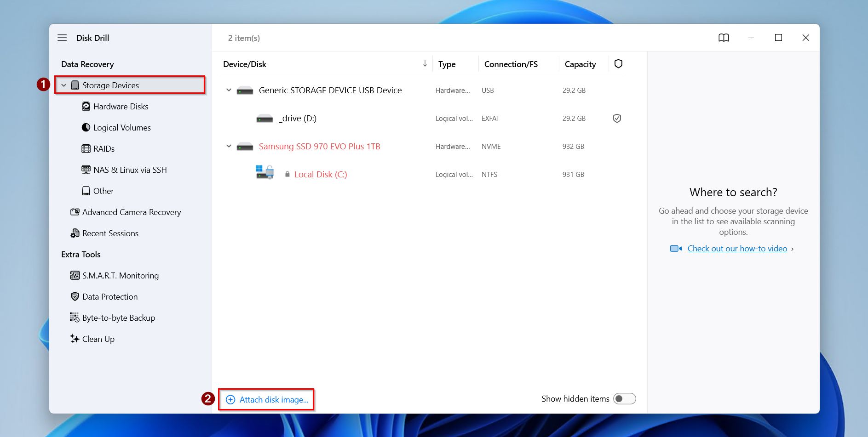
Task: Select the Hardware Disks sidebar icon
Action: coord(86,106)
